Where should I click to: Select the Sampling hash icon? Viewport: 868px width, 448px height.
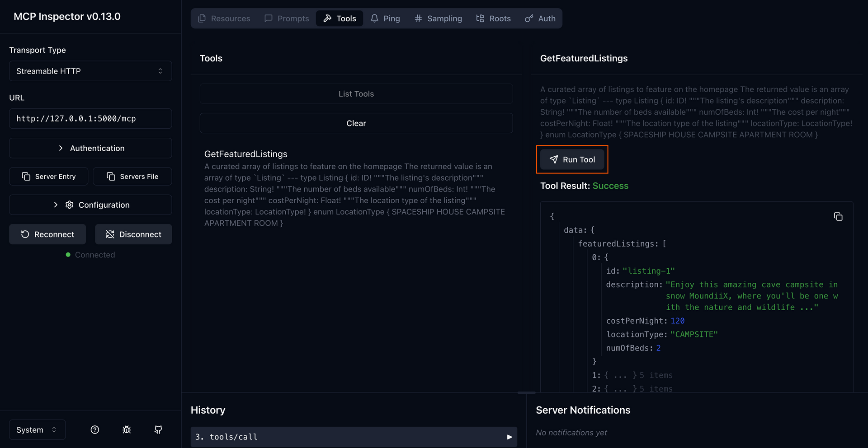(x=418, y=19)
